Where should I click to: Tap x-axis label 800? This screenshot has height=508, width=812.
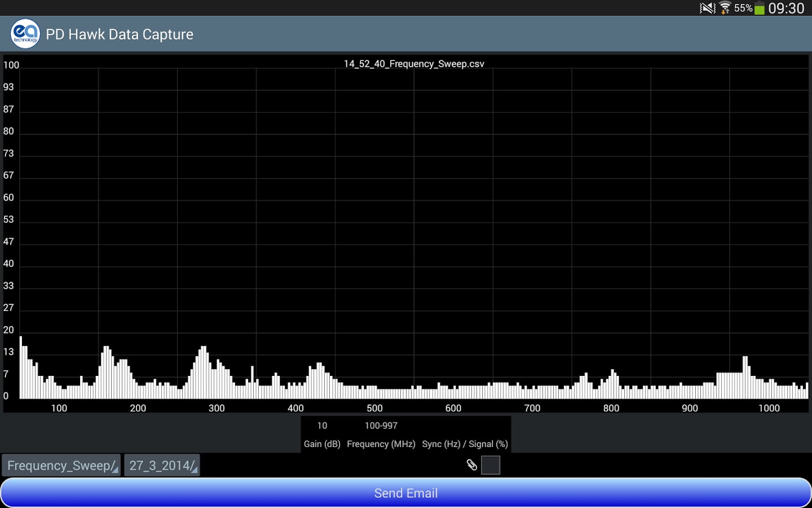coord(611,408)
